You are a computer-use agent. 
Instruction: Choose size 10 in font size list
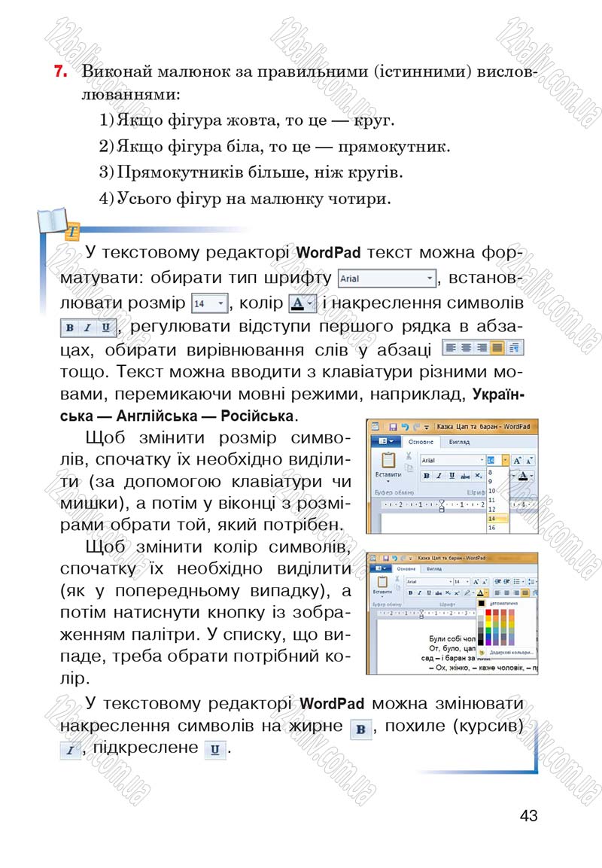coord(492,491)
